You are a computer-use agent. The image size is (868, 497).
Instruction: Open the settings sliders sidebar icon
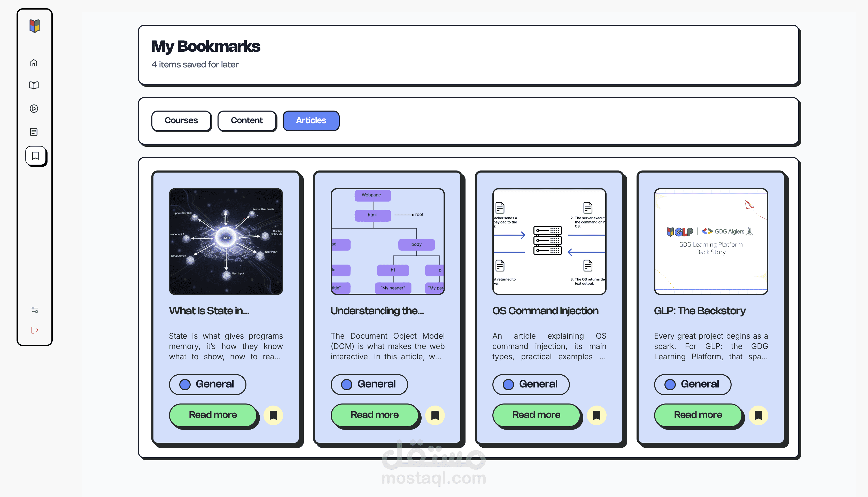pos(34,310)
